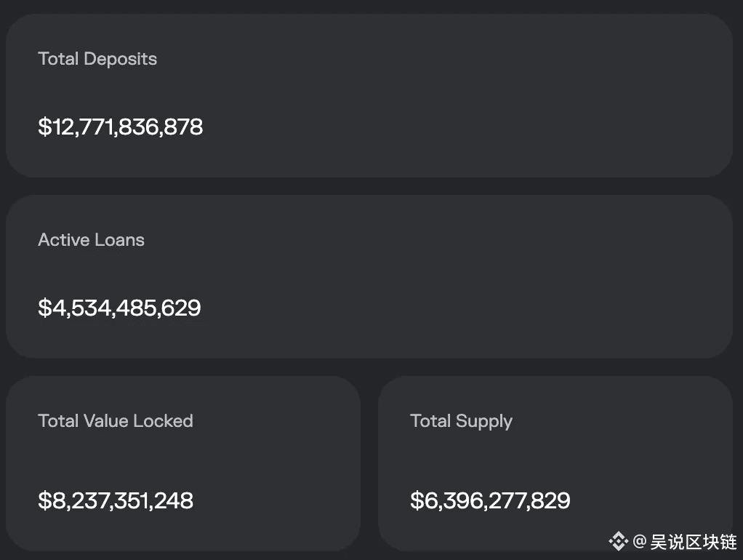This screenshot has width=743, height=560.
Task: Click the dollar sign of the Total Supply amount
Action: (x=416, y=500)
